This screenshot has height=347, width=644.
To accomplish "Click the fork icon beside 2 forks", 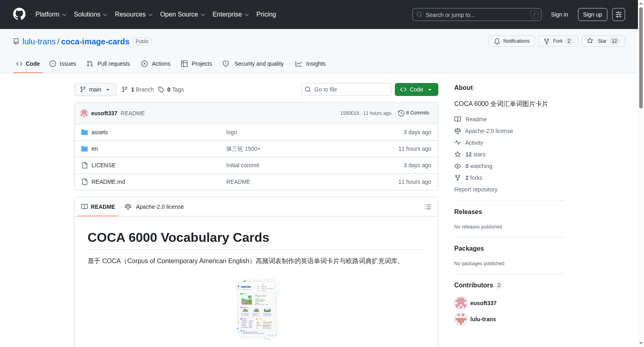I will [x=458, y=178].
